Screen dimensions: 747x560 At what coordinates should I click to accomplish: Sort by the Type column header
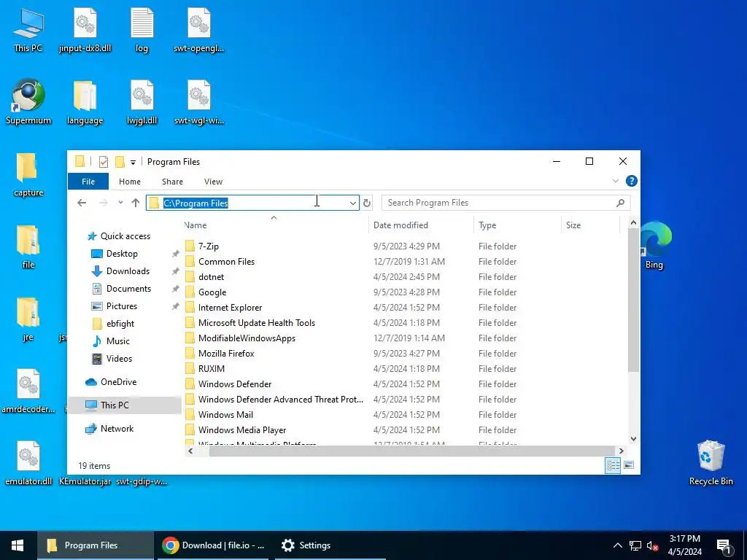(x=517, y=225)
